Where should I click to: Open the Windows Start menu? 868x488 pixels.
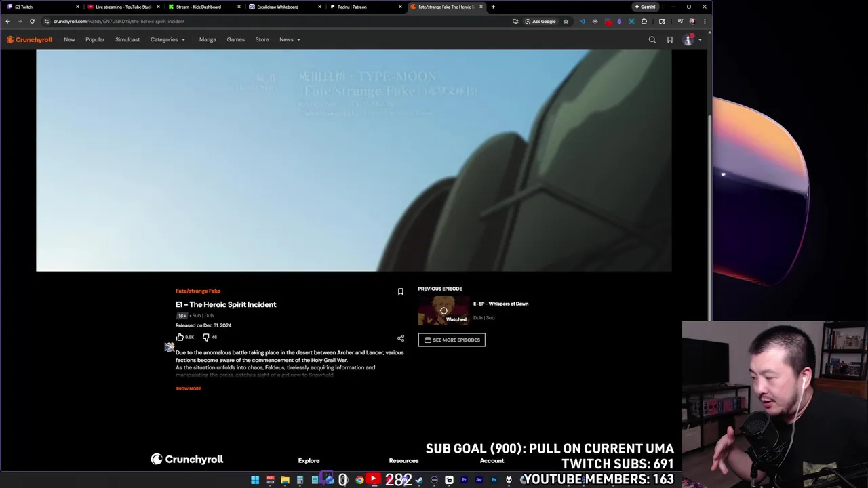point(255,480)
